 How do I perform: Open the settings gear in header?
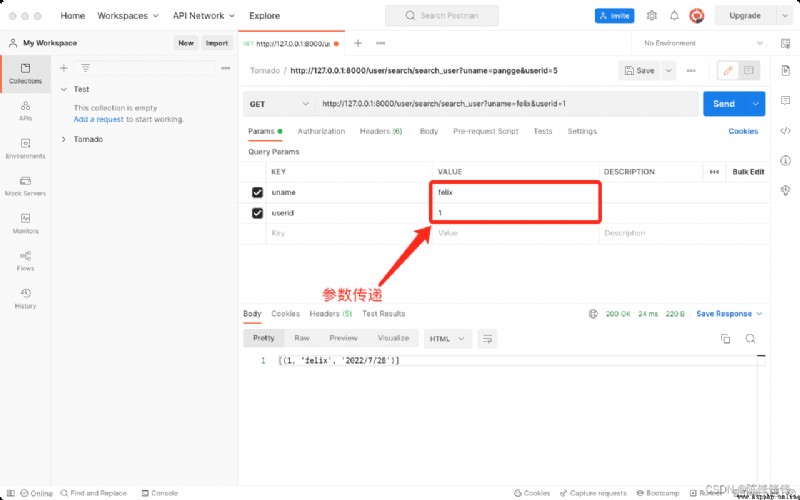click(x=652, y=16)
